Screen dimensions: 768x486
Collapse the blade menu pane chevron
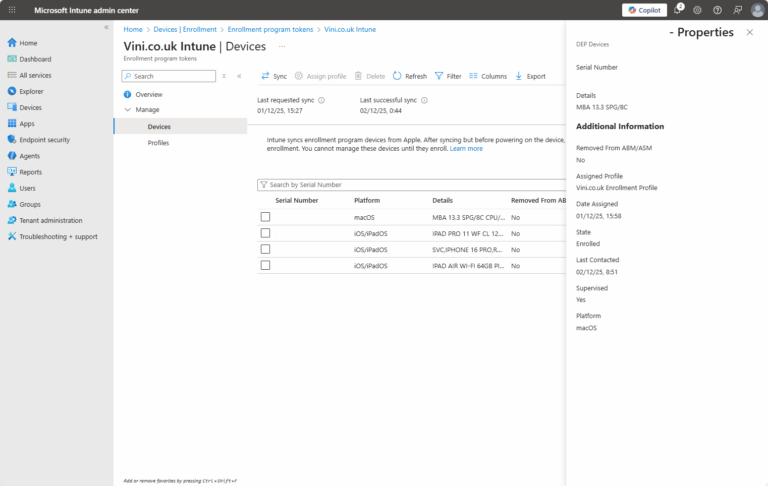coord(239,76)
